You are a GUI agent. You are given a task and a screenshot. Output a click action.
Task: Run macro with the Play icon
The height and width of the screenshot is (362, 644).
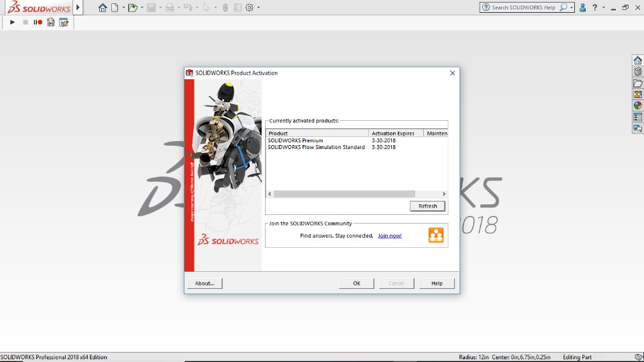pos(12,22)
